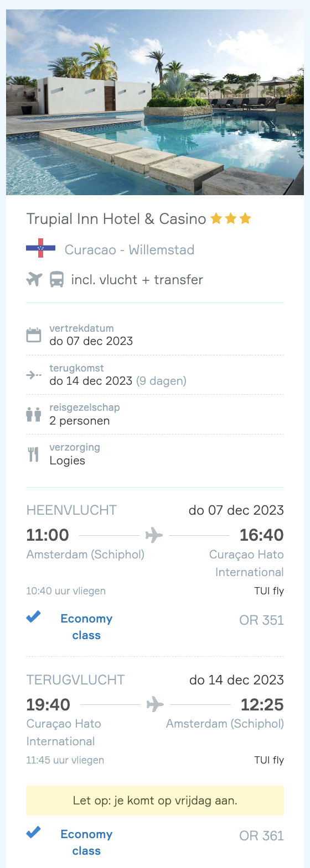Click the bus transfer icon
This screenshot has height=868, width=310.
click(x=56, y=279)
